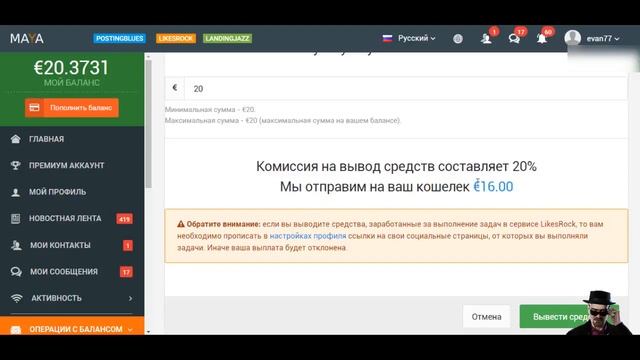The image size is (640, 360).
Task: Click the €16.00 payout amount
Action: (x=493, y=187)
